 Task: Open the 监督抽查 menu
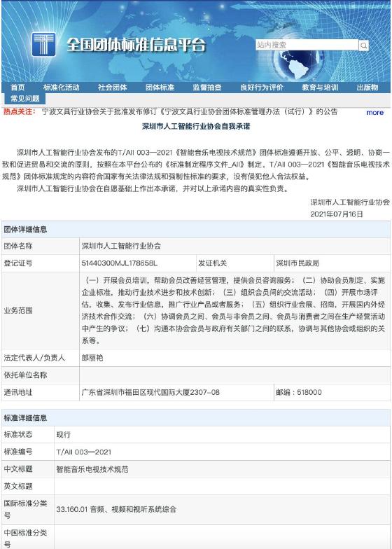click(x=207, y=88)
